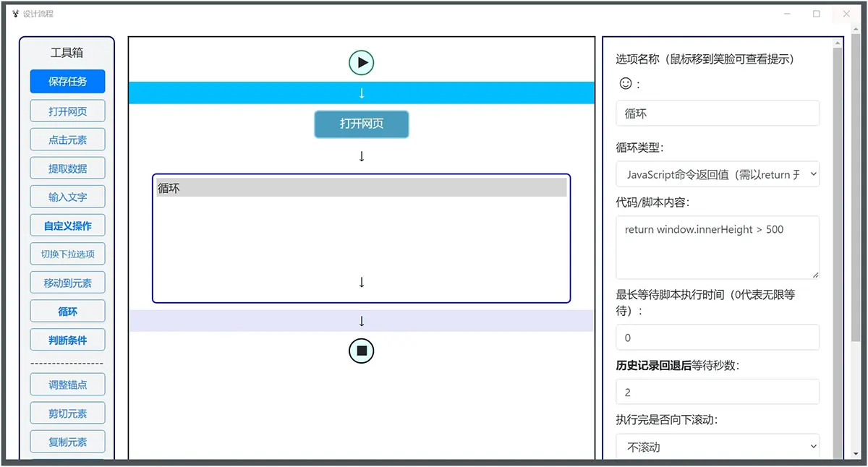Click the right panel vertical scrollbar
Image resolution: width=868 pixels, height=467 pixels.
pos(837,246)
